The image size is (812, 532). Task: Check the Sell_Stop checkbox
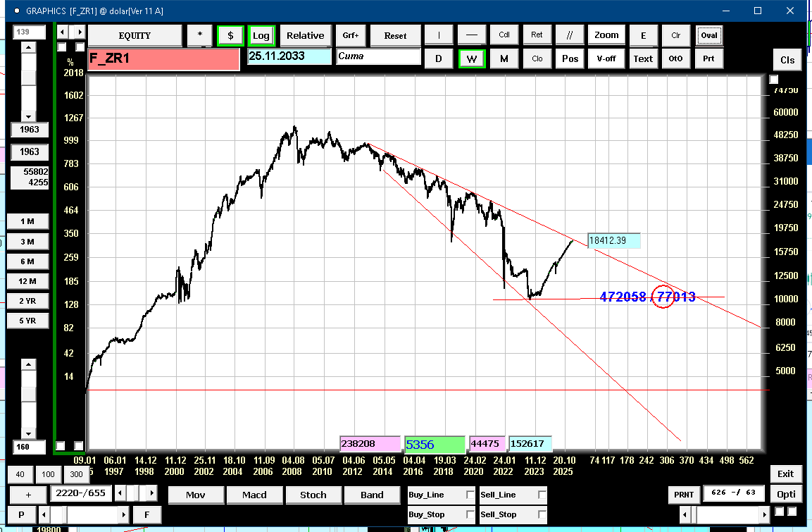[x=542, y=514]
